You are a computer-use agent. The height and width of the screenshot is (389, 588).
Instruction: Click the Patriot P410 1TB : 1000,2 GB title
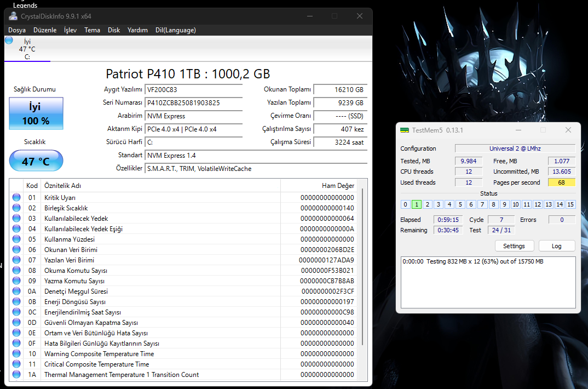pyautogui.click(x=188, y=74)
